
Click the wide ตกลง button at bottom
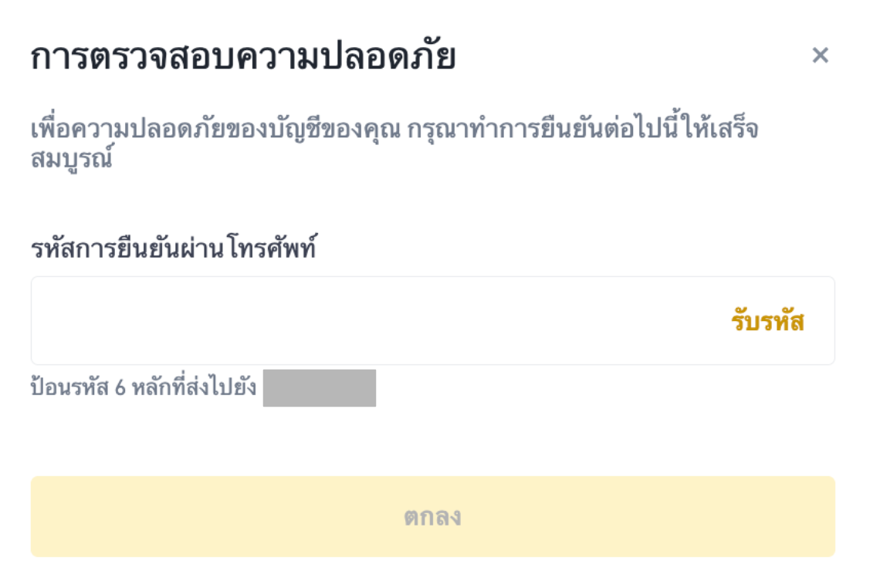click(x=432, y=516)
